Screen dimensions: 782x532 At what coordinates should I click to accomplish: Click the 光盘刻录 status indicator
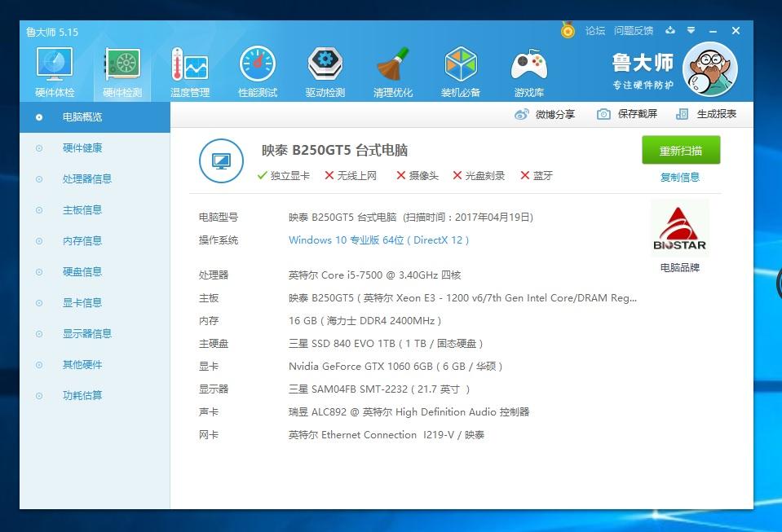click(479, 175)
